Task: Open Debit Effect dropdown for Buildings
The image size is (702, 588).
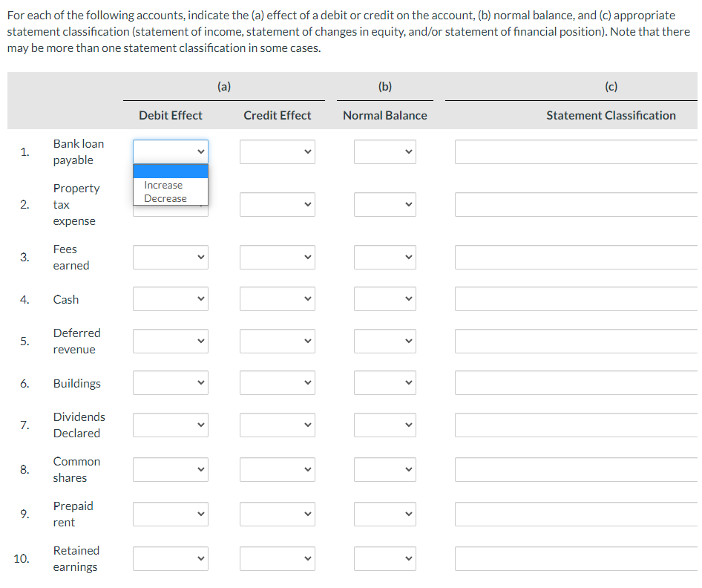Action: 171,383
